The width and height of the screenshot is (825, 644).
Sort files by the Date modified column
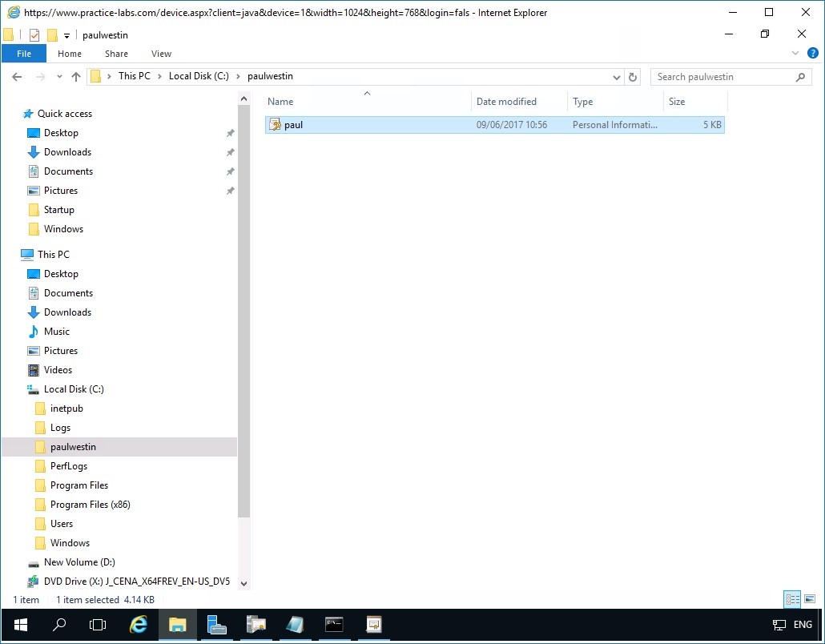(506, 102)
